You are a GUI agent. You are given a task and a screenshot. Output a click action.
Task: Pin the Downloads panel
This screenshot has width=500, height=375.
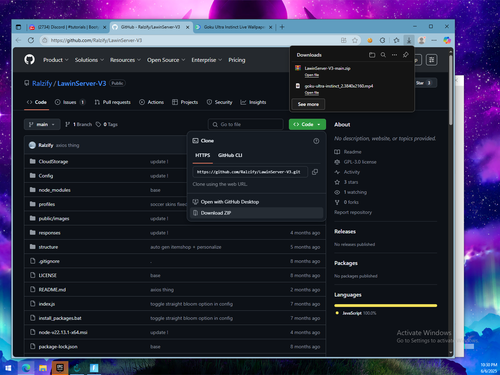point(405,55)
